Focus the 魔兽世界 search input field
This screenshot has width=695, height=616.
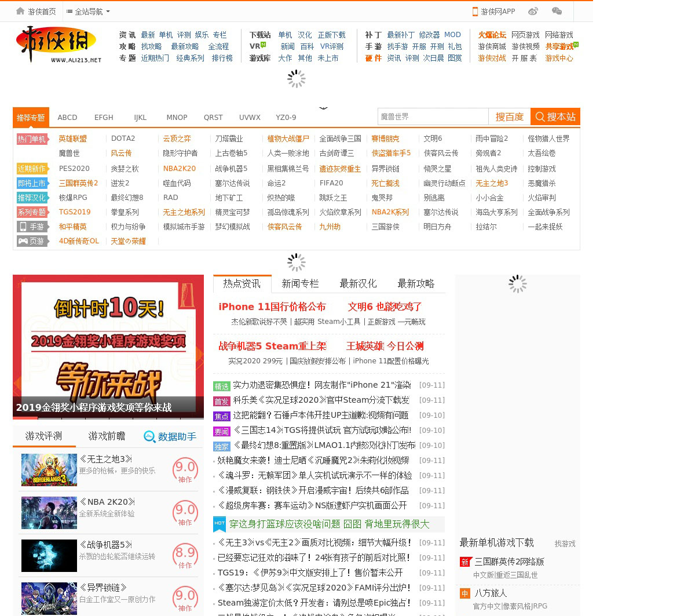coord(433,116)
